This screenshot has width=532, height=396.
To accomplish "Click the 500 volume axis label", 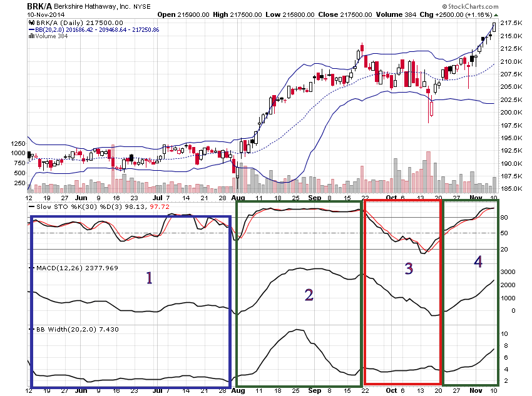I will (x=20, y=173).
